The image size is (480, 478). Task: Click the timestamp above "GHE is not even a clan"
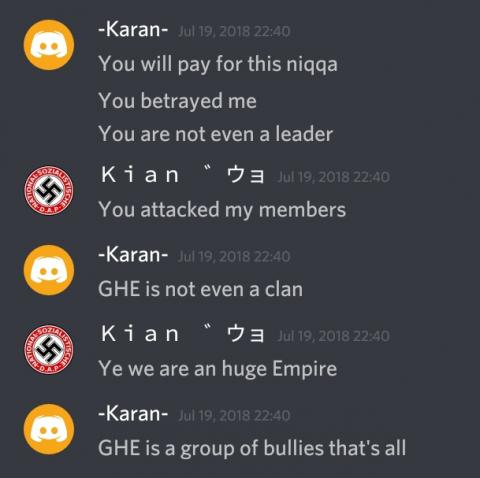234,257
